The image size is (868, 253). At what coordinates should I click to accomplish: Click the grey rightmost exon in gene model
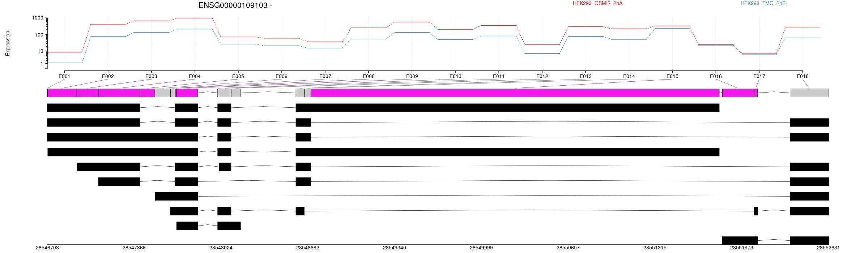(809, 93)
